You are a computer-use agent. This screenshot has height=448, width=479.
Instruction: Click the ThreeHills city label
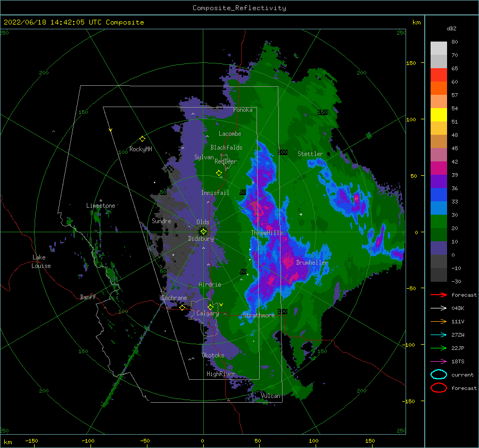267,233
